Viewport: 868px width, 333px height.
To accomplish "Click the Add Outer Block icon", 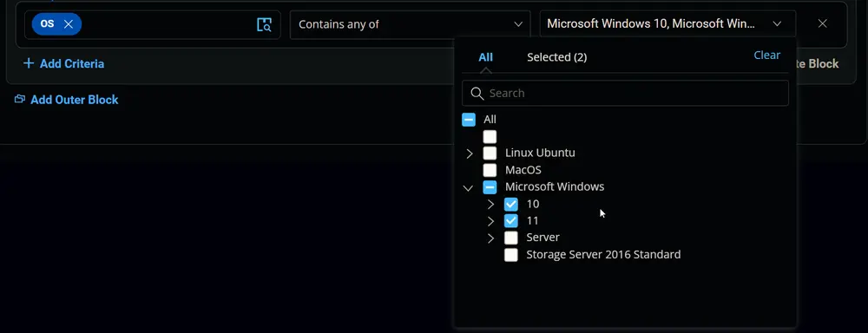I will pyautogui.click(x=20, y=100).
